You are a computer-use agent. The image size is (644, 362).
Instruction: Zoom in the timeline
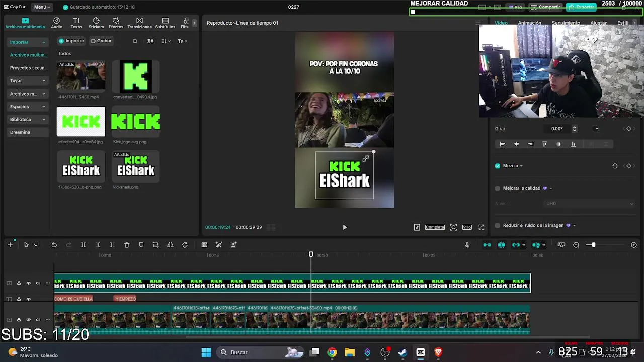[x=634, y=245]
